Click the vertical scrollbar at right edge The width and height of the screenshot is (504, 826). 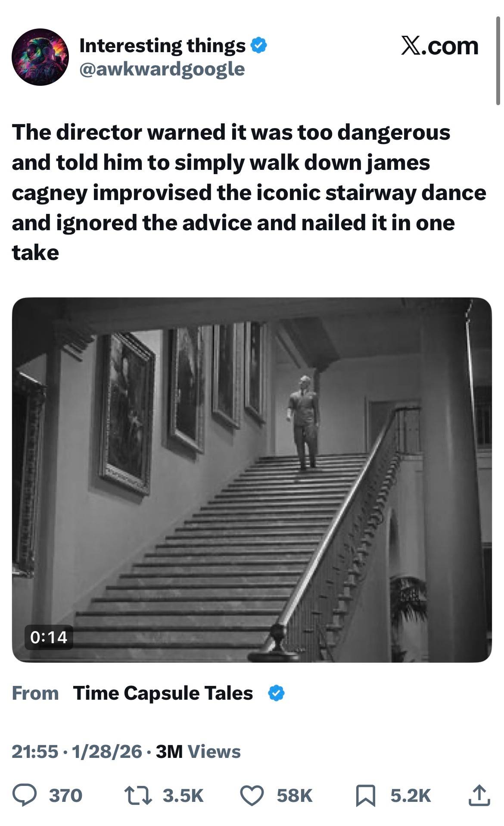point(498,60)
